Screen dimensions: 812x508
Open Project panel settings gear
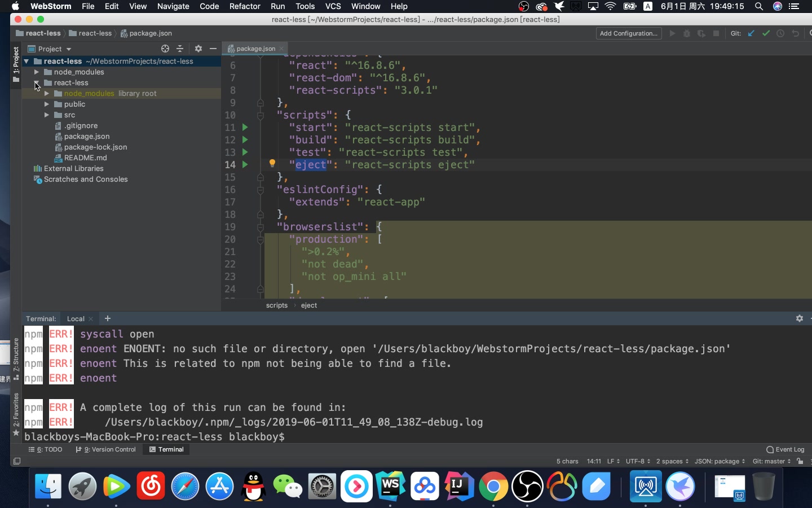[x=198, y=49]
